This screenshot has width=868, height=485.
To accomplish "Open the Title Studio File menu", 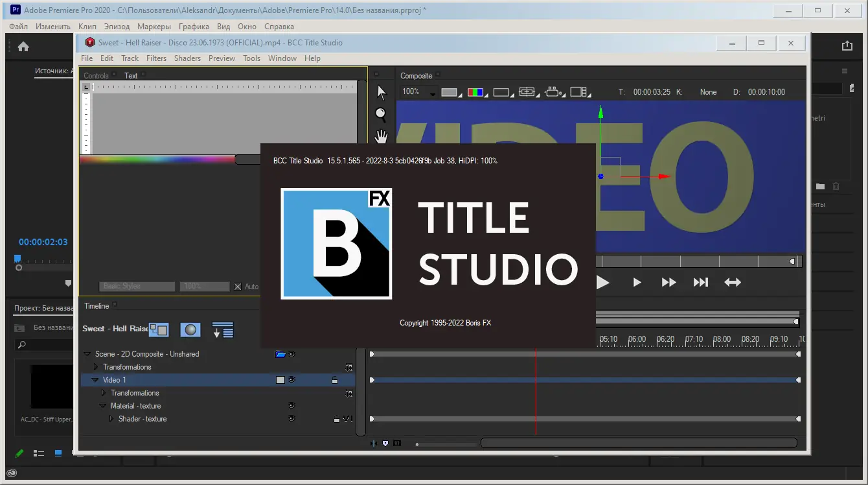I will click(x=87, y=58).
